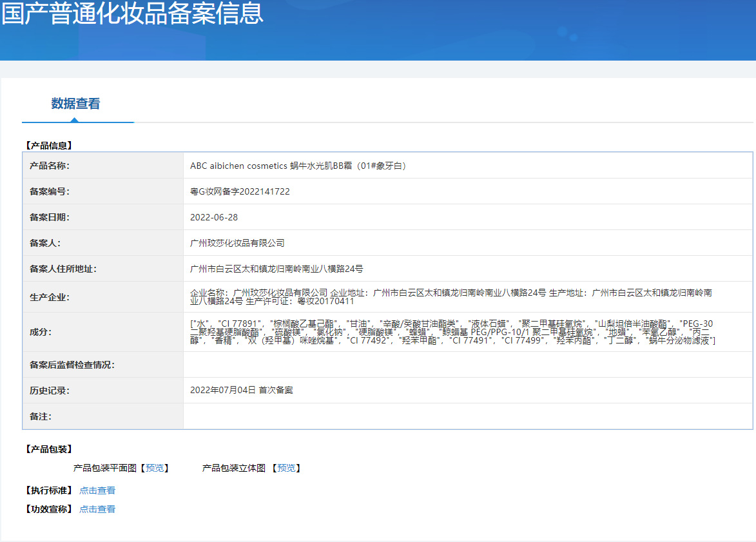Select the 【功效宣称】 label
756x542 pixels.
pos(49,509)
